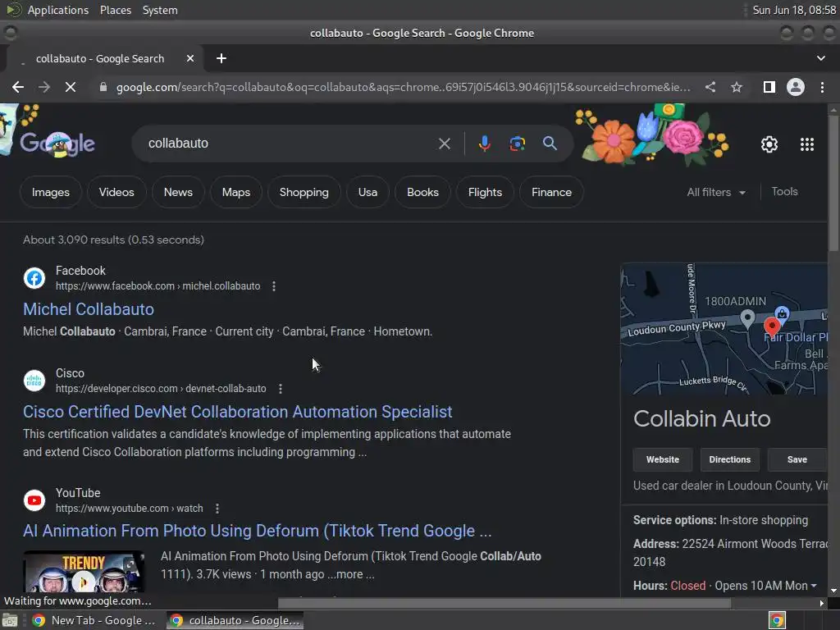The width and height of the screenshot is (840, 630).
Task: Open site information lock icon
Action: point(103,87)
